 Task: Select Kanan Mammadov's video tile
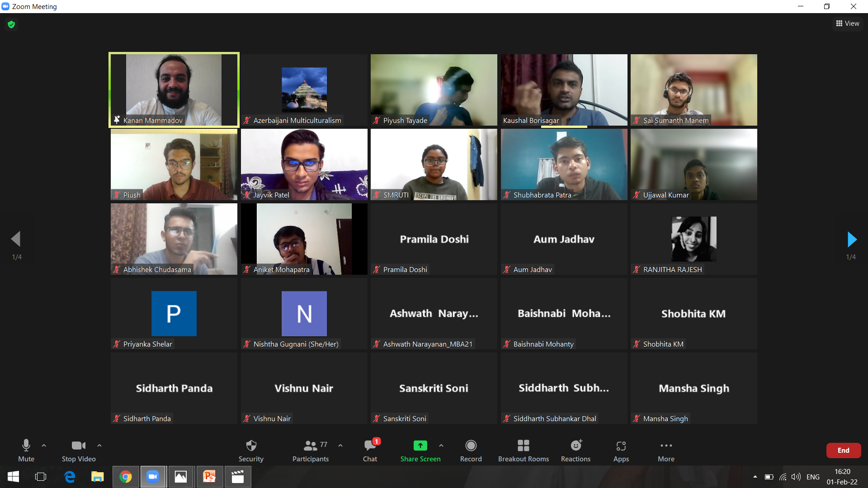coord(174,89)
